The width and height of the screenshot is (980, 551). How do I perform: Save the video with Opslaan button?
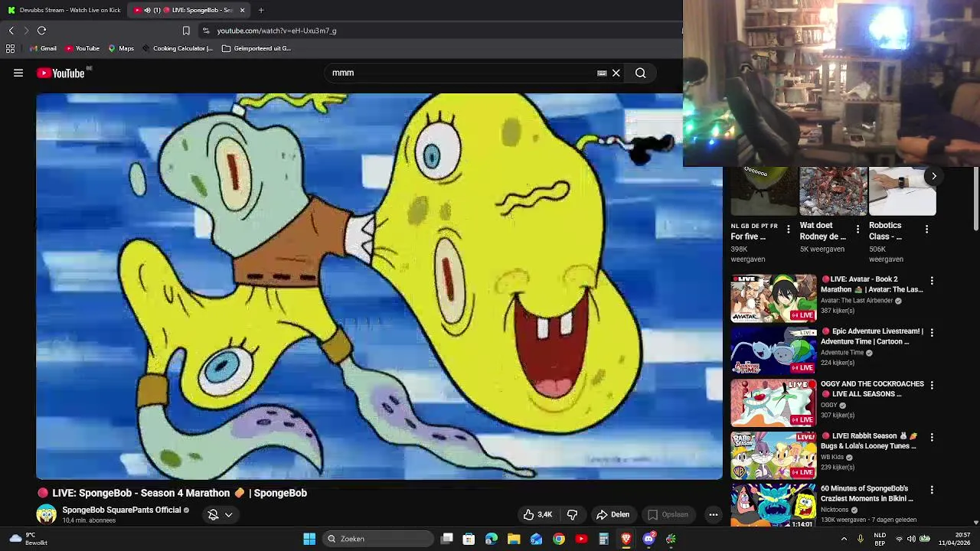pyautogui.click(x=668, y=514)
